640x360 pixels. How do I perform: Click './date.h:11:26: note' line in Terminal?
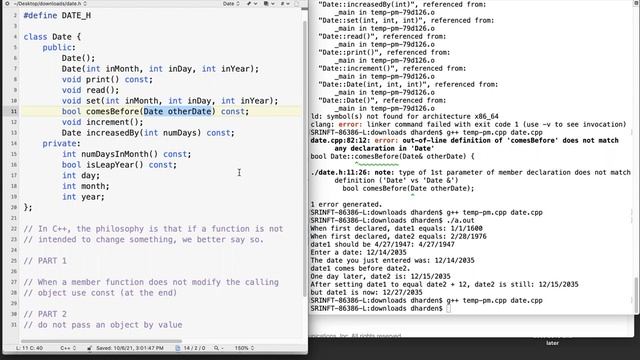pyautogui.click(x=470, y=172)
